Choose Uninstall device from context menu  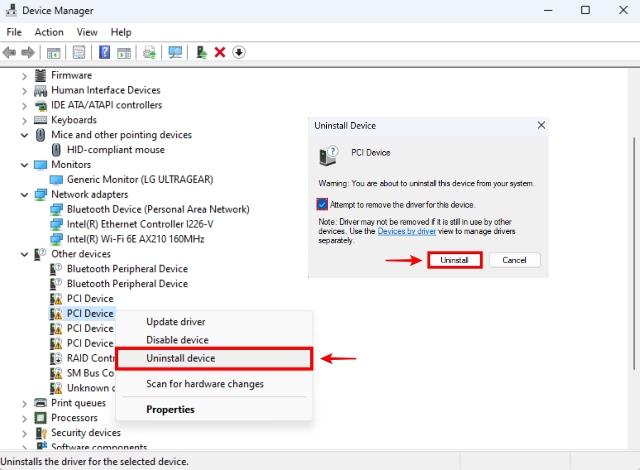(x=181, y=358)
